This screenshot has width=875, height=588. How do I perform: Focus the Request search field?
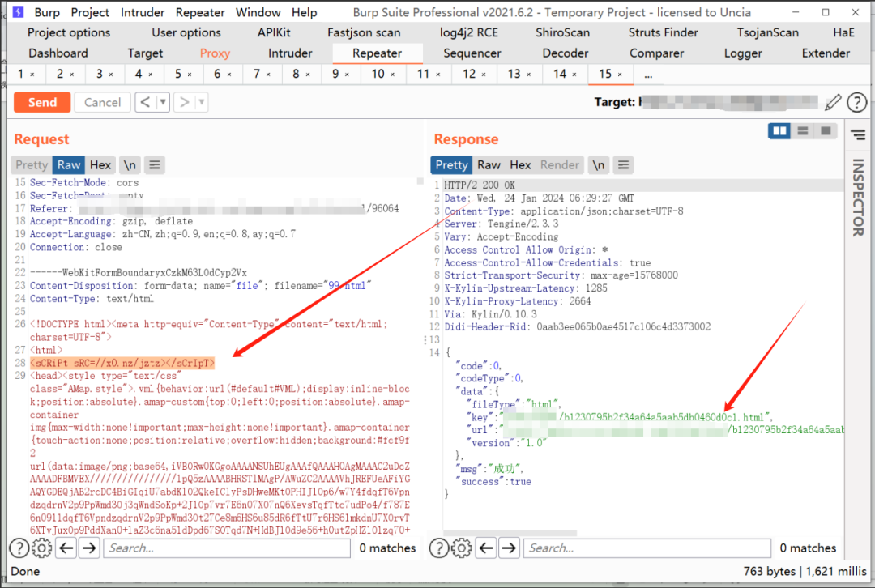[x=227, y=548]
